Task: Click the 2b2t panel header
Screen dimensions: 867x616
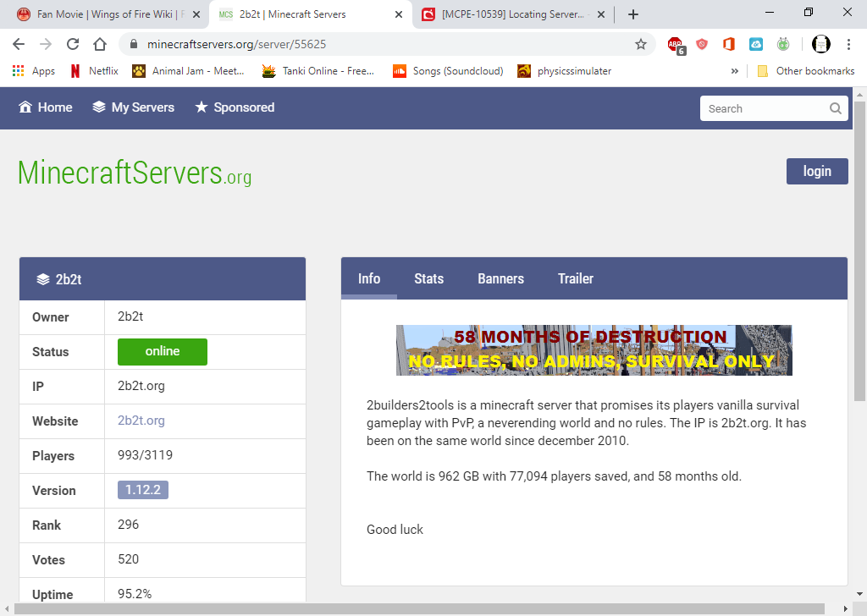Action: 163,279
